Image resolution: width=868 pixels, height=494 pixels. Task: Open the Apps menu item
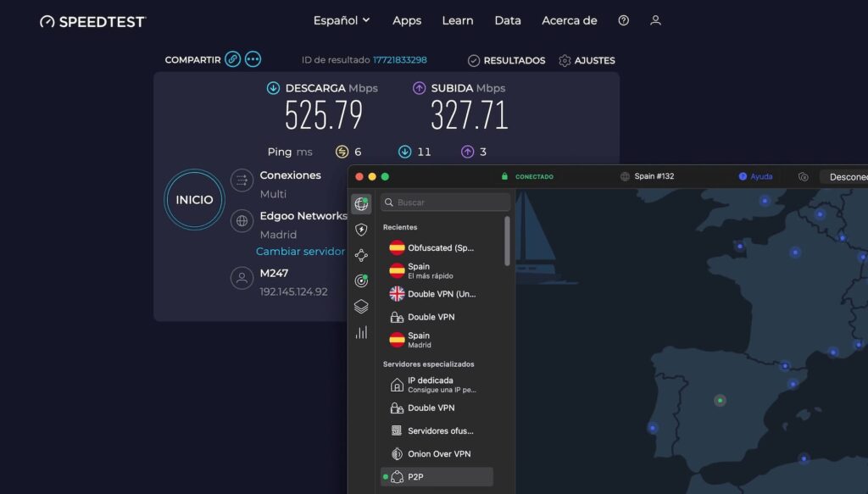click(407, 20)
